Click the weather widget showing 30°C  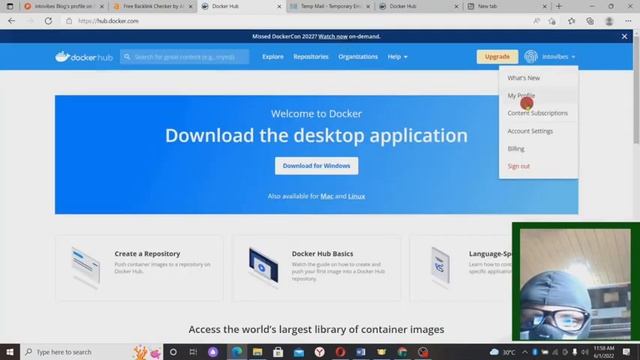(502, 352)
